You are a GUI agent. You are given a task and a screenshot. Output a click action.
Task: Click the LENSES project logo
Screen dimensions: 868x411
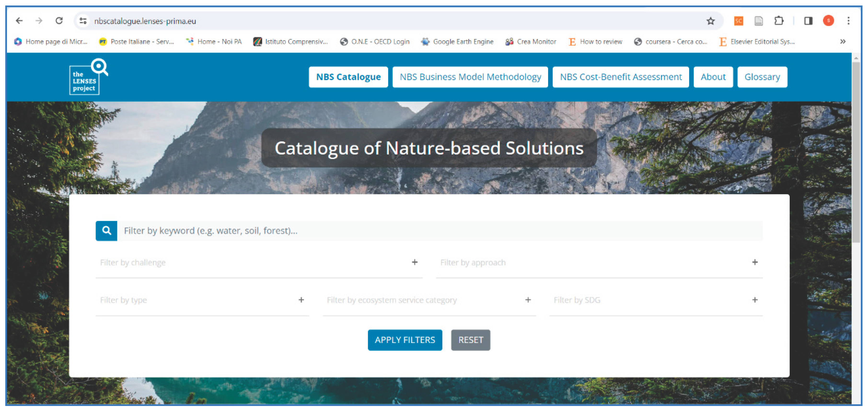tap(87, 77)
